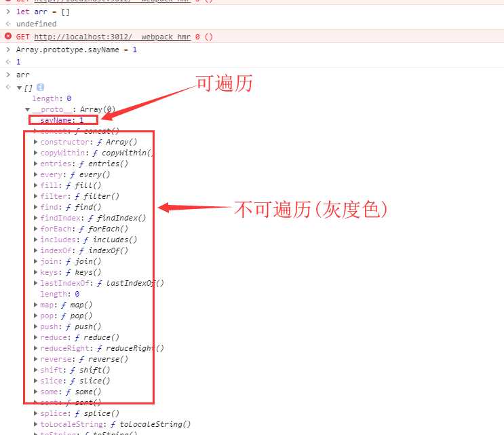
Task: Expand the join function entry
Action: click(x=36, y=261)
